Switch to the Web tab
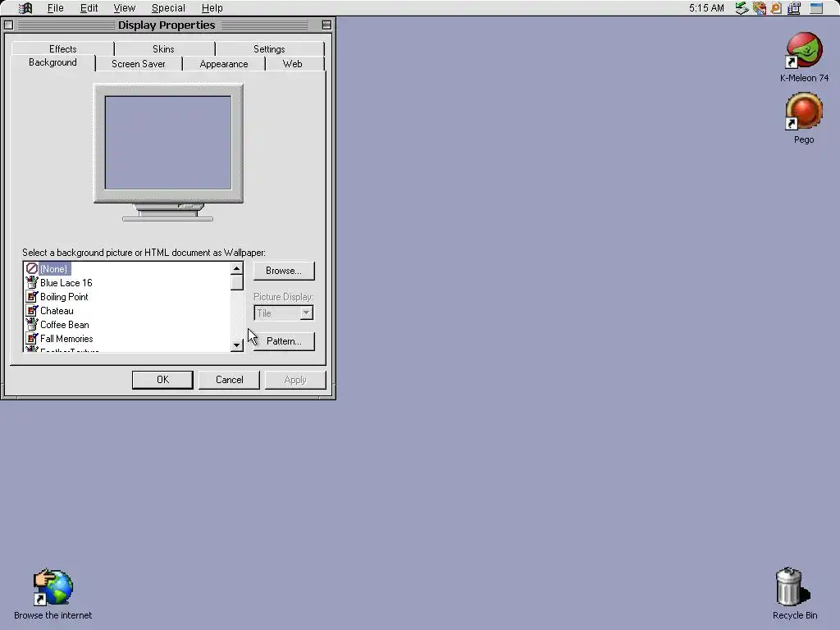This screenshot has width=840, height=630. [293, 64]
